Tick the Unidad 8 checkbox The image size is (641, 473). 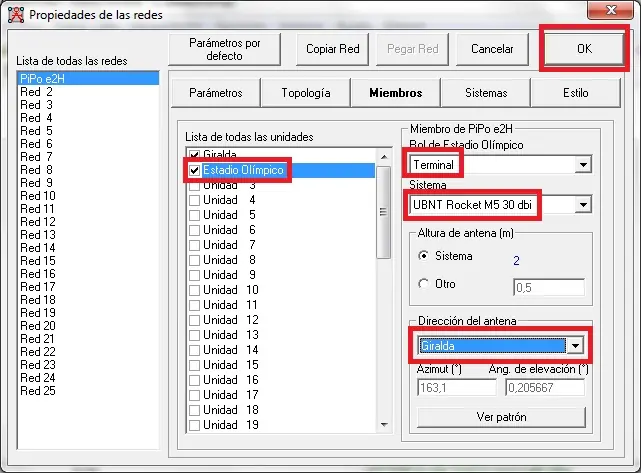pos(195,260)
